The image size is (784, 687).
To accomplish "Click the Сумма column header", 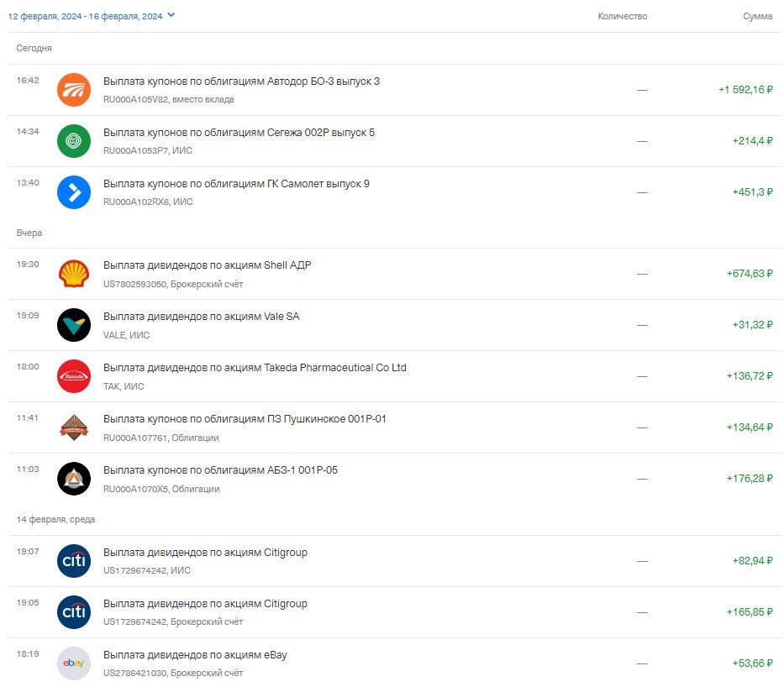I will coord(757,16).
